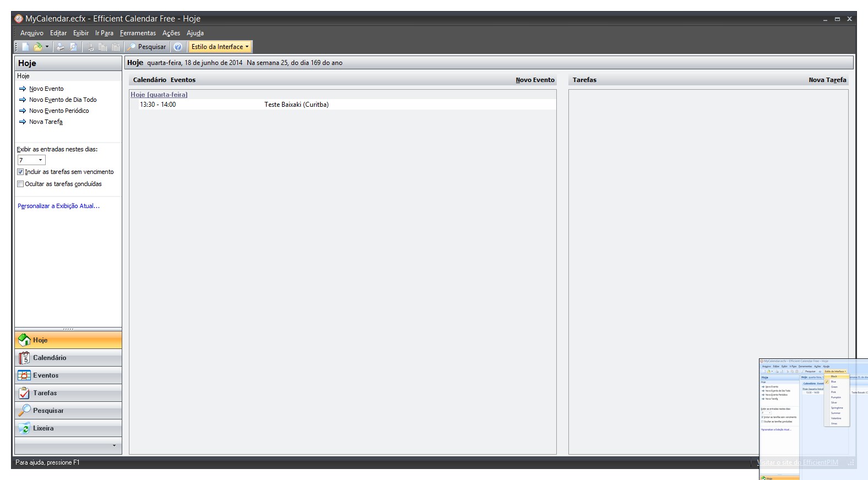Enable Ocultar as tarefas concluídas checkbox

pos(20,184)
